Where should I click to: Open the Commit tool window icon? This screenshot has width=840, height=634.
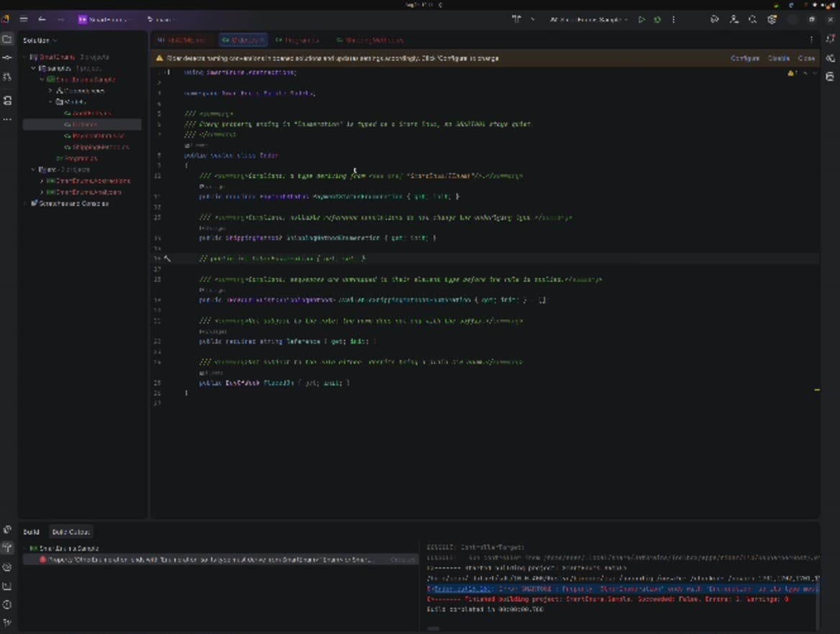pyautogui.click(x=7, y=58)
